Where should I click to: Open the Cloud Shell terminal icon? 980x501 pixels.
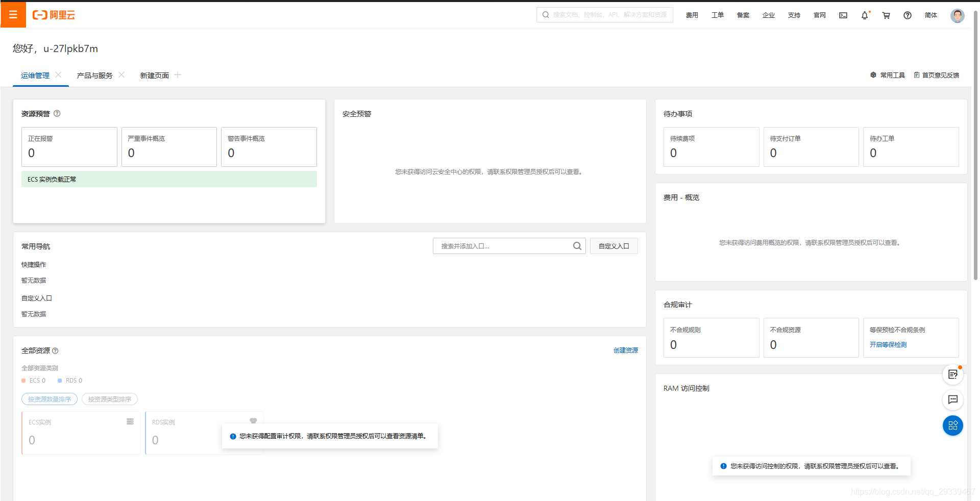pyautogui.click(x=843, y=15)
